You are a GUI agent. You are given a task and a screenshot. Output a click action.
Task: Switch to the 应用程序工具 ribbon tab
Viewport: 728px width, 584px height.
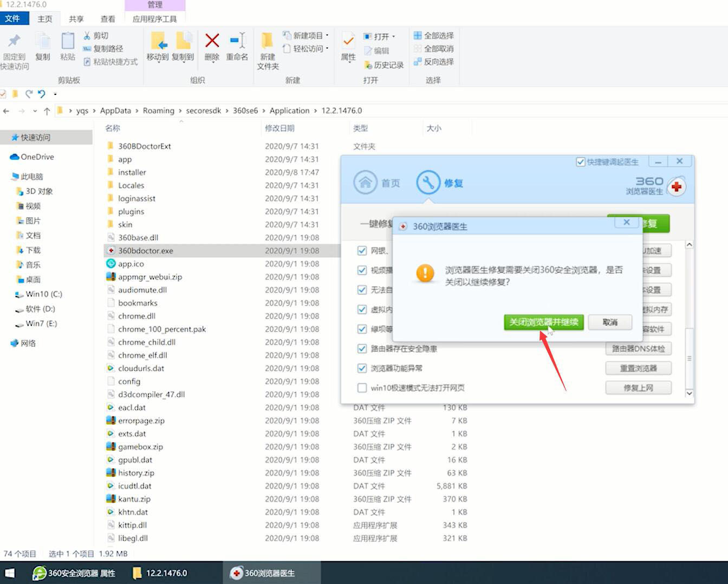click(155, 19)
